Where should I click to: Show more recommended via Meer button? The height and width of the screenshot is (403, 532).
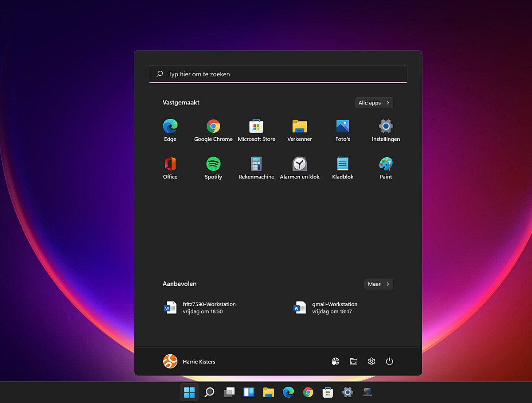[x=379, y=284]
